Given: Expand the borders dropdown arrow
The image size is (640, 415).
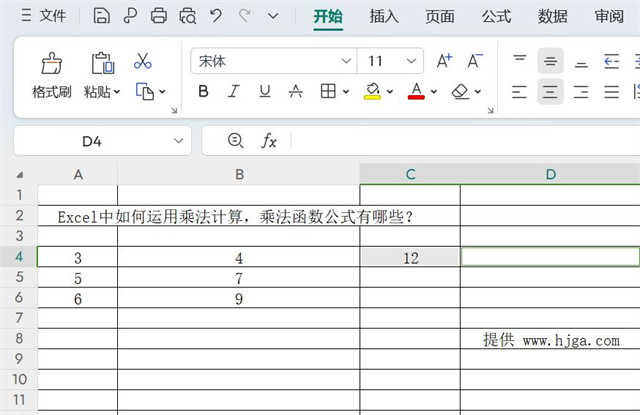Looking at the screenshot, I should [346, 92].
